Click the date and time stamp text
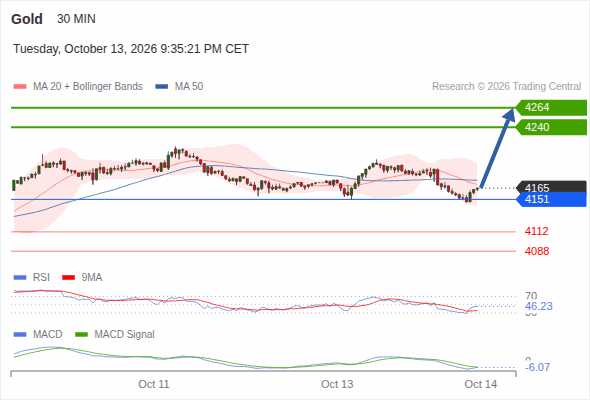 pyautogui.click(x=131, y=49)
